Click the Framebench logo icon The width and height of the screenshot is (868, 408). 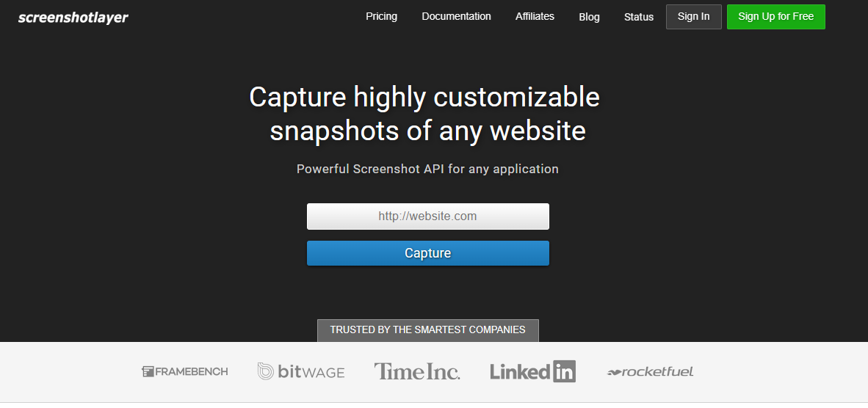(148, 371)
